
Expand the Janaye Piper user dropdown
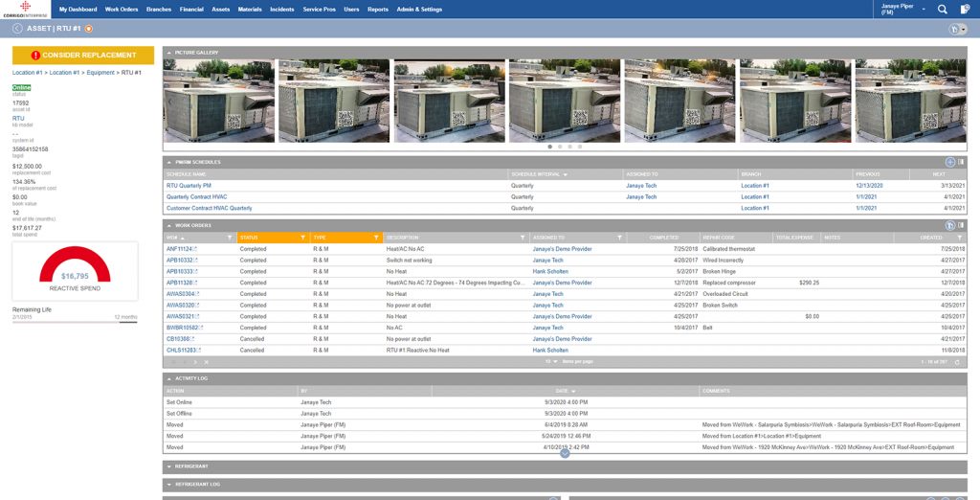pos(924,10)
